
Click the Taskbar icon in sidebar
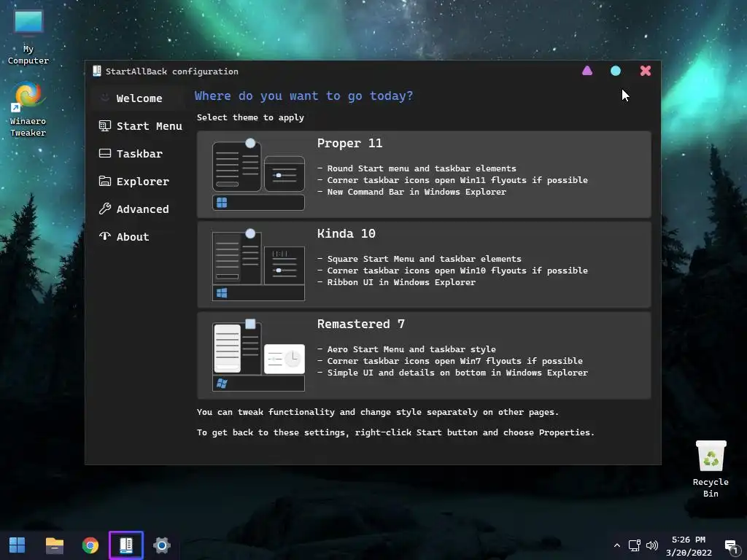click(105, 153)
